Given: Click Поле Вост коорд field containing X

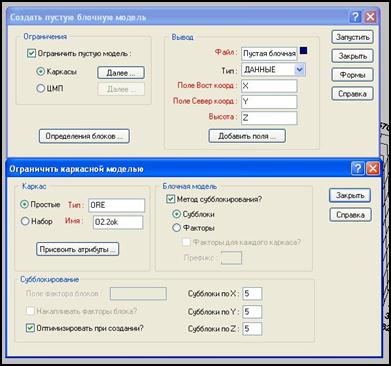Looking at the screenshot, I should click(x=269, y=86).
